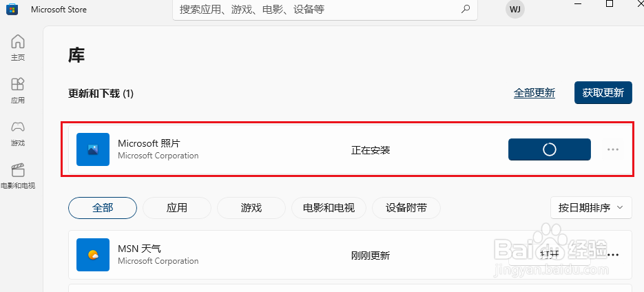Select the 电影和电视 filter tab

(x=329, y=208)
